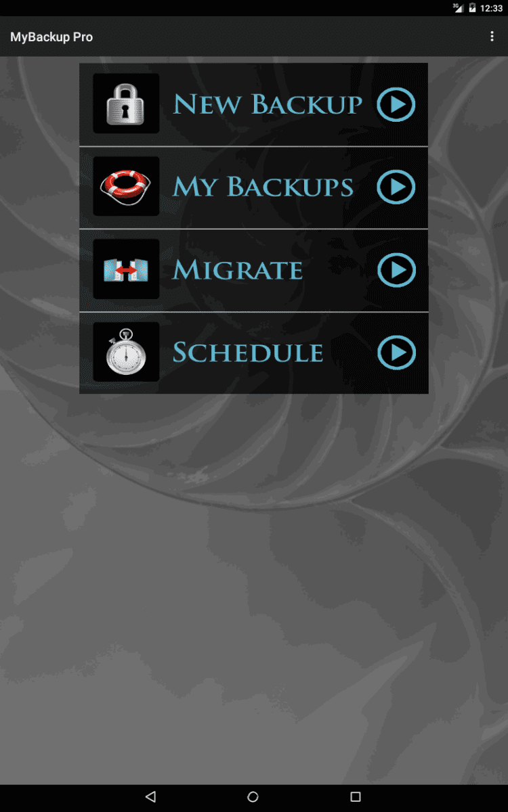Tap the Android home circle button
This screenshot has width=508, height=812.
pyautogui.click(x=253, y=796)
